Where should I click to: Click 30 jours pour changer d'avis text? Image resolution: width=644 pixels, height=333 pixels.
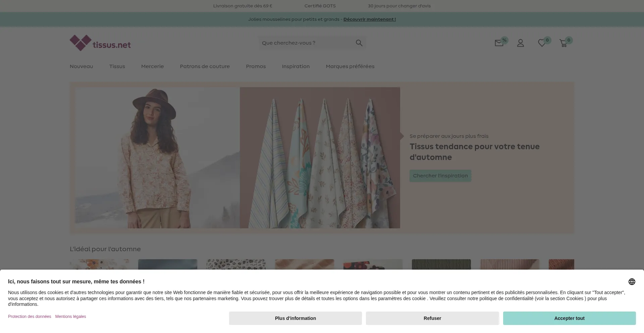click(399, 6)
